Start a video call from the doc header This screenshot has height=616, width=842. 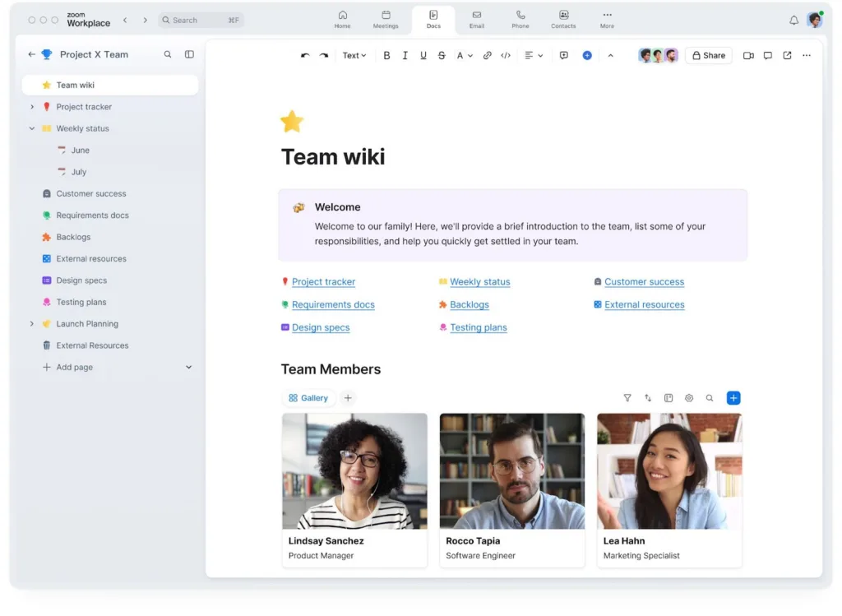coord(747,55)
